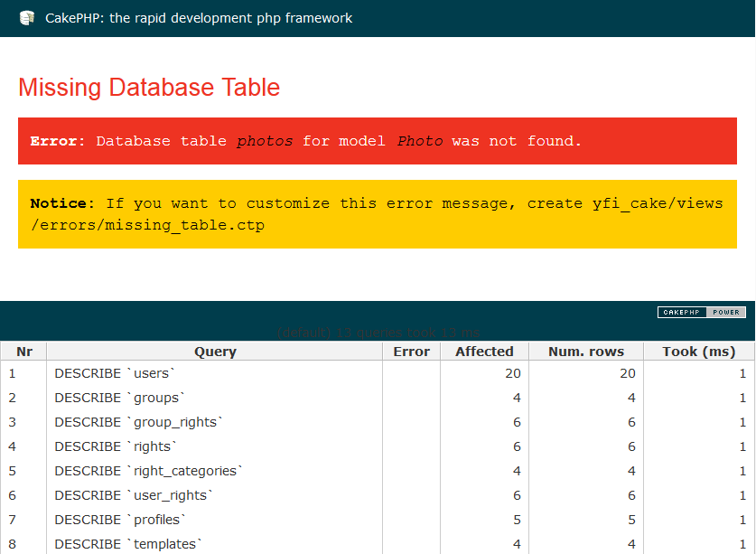756x554 pixels.
Task: Click the CakePHP Power badge
Action: pyautogui.click(x=702, y=312)
